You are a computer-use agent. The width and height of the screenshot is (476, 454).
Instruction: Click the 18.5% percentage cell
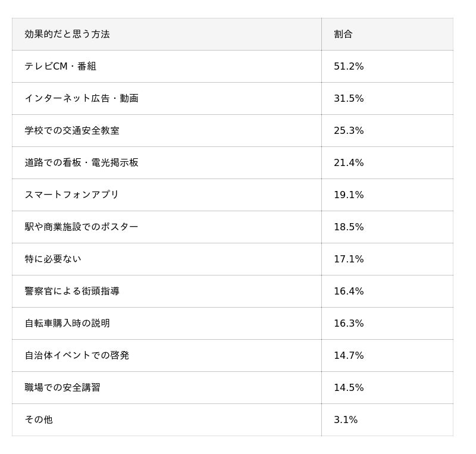coord(387,227)
